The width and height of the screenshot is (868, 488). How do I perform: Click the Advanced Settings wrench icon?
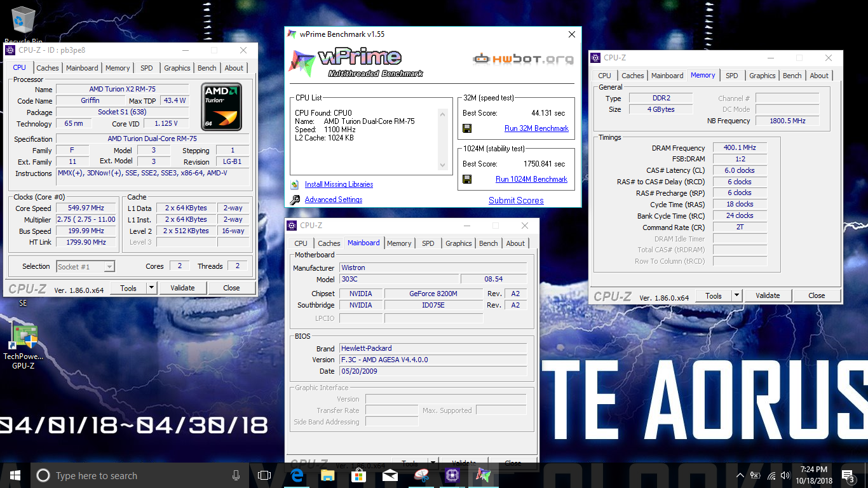pos(295,200)
